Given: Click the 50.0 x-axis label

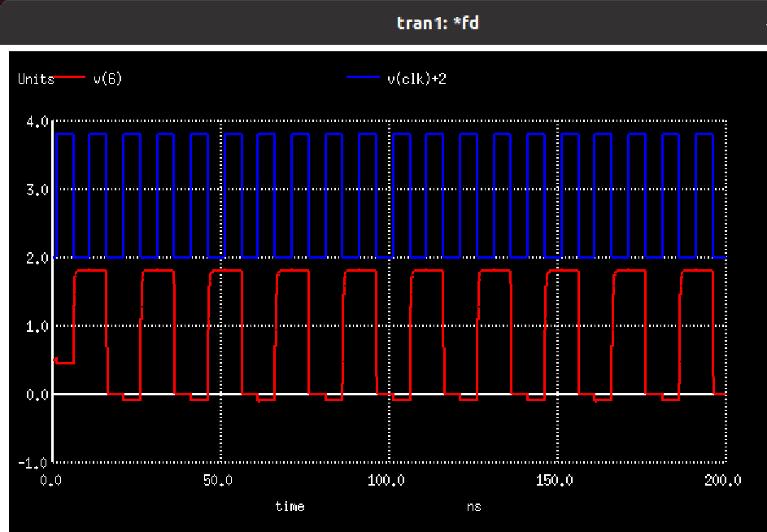Looking at the screenshot, I should coord(218,480).
